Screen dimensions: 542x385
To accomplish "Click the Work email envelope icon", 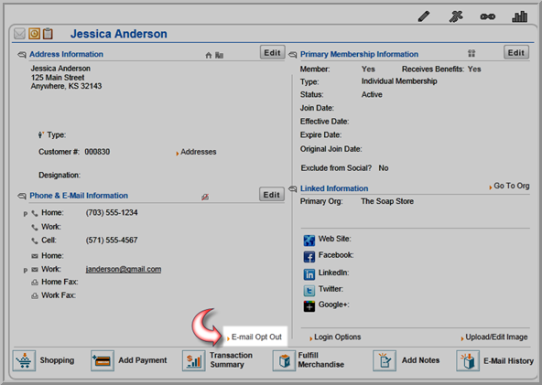I will [x=35, y=269].
